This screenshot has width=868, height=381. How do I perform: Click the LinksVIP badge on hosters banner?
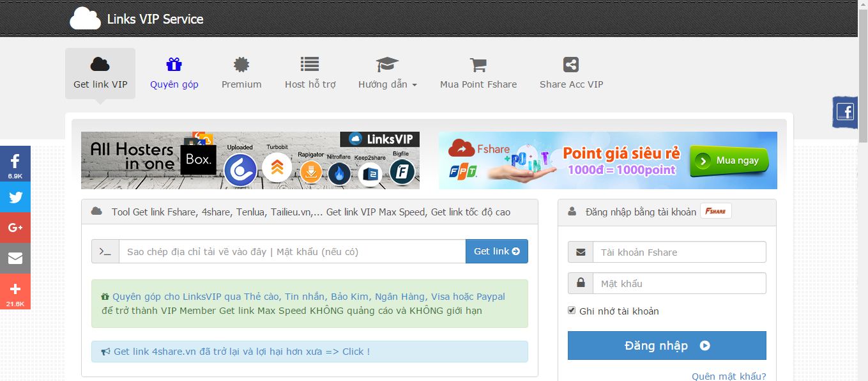coord(380,139)
